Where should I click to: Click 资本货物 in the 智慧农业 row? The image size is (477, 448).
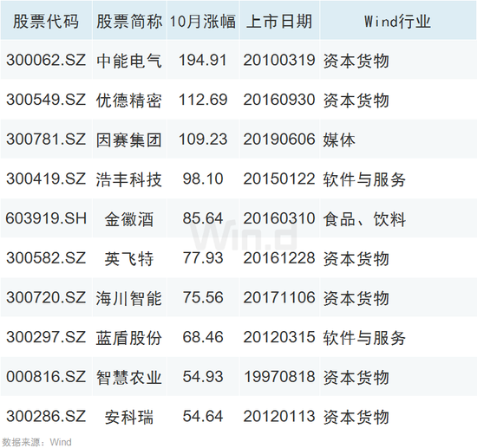tap(356, 377)
